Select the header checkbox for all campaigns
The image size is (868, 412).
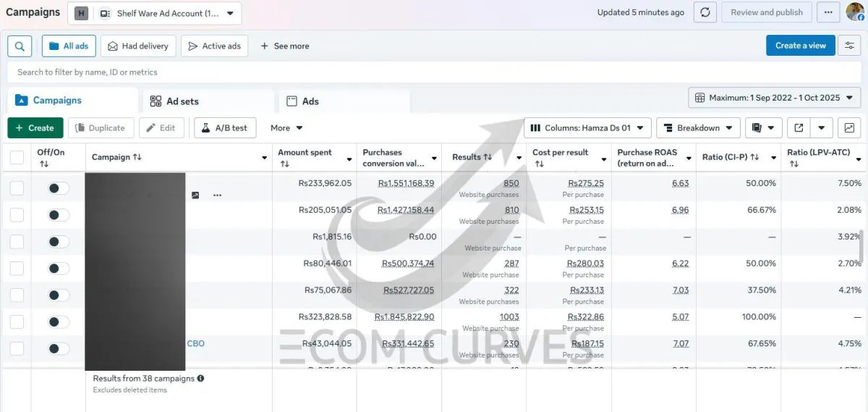tap(17, 157)
